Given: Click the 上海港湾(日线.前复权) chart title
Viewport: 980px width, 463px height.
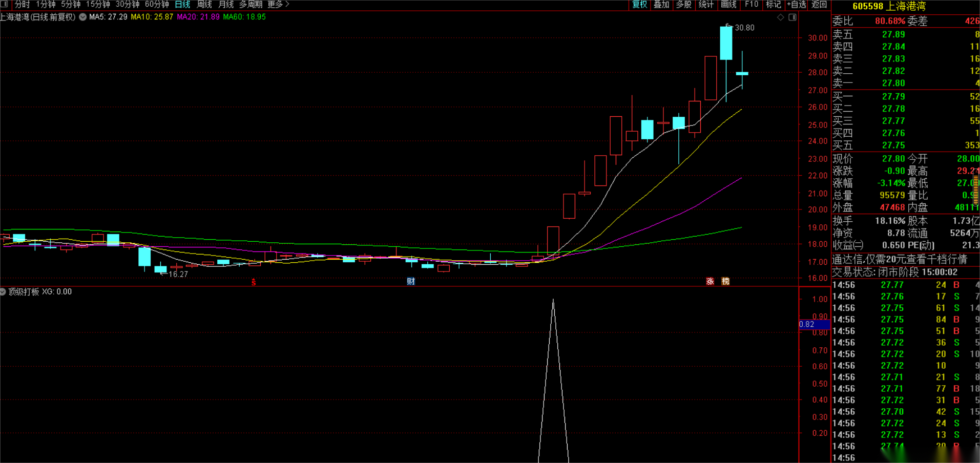Looking at the screenshot, I should pos(38,17).
